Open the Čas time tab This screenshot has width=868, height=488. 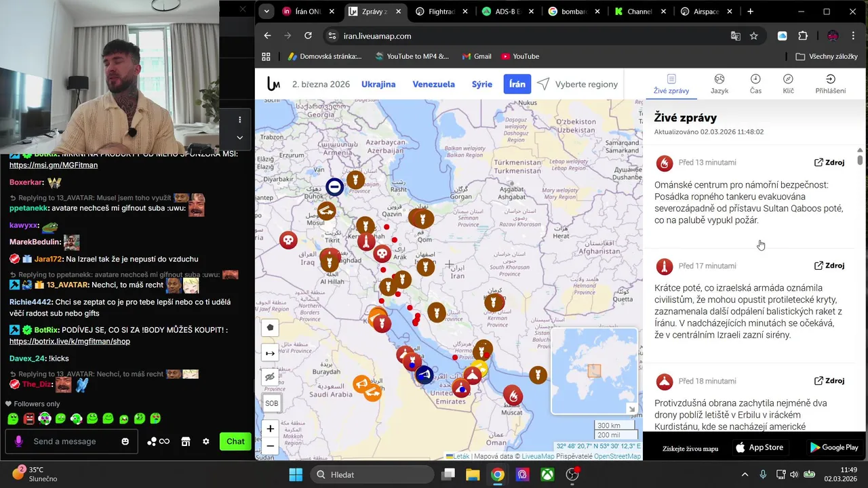pyautogui.click(x=755, y=84)
